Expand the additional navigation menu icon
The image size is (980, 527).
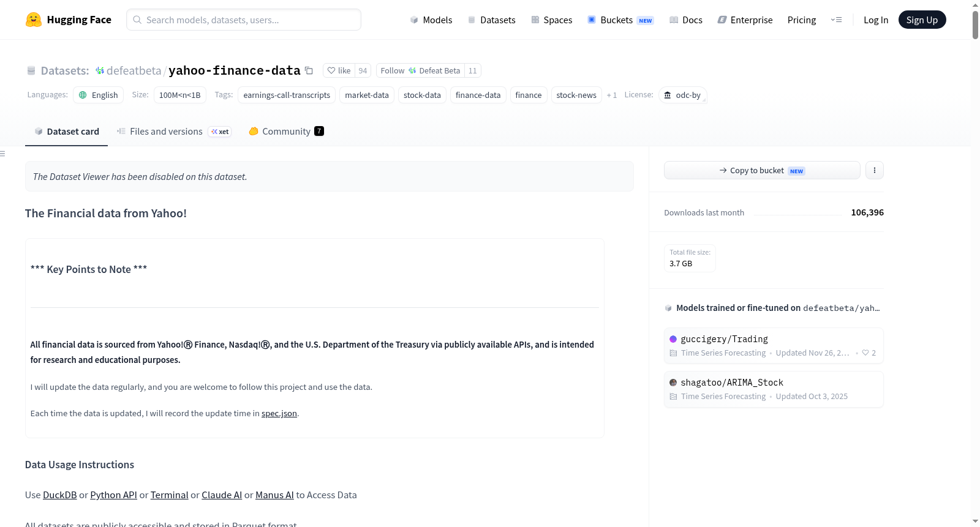[x=836, y=20]
